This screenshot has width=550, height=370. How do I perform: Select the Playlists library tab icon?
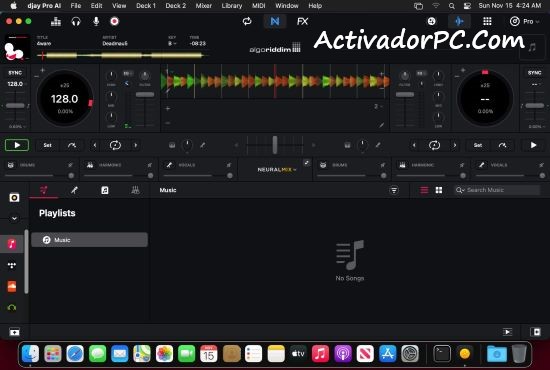click(x=43, y=190)
